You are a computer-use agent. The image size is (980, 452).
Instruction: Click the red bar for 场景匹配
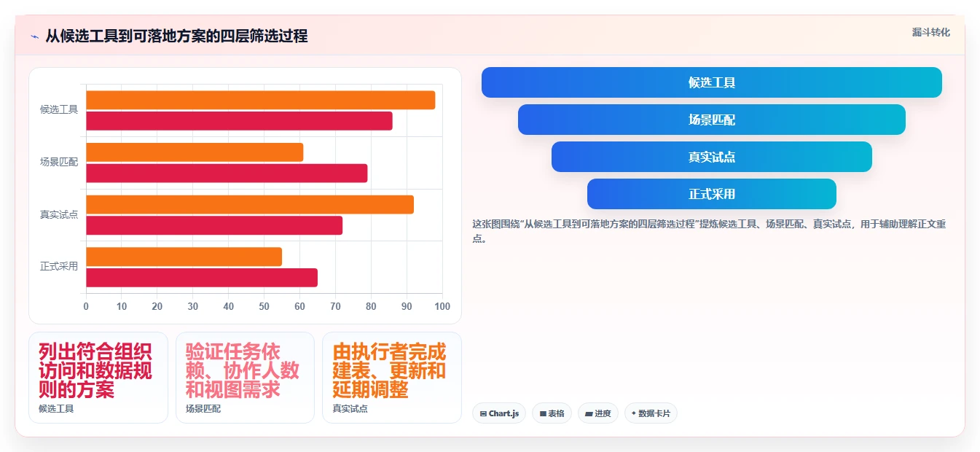coord(227,174)
